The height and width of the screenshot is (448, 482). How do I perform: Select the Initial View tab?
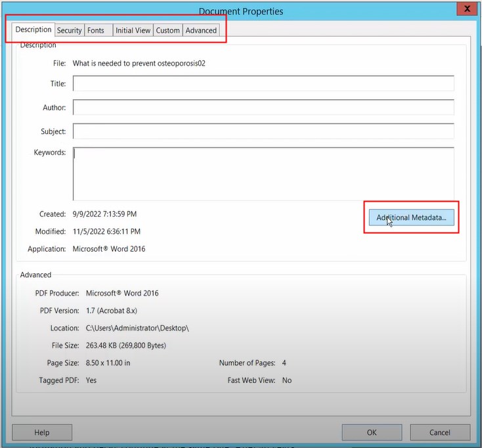[x=133, y=30]
